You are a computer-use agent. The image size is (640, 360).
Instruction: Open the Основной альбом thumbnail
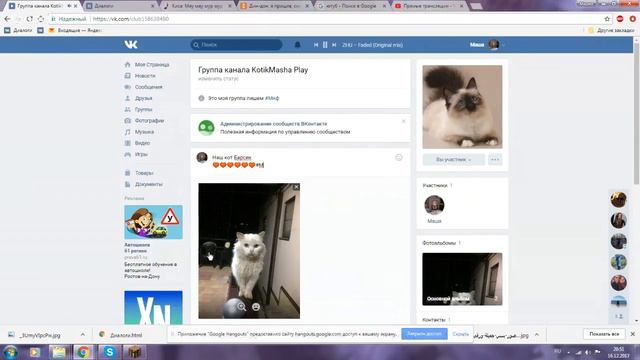pyautogui.click(x=462, y=279)
